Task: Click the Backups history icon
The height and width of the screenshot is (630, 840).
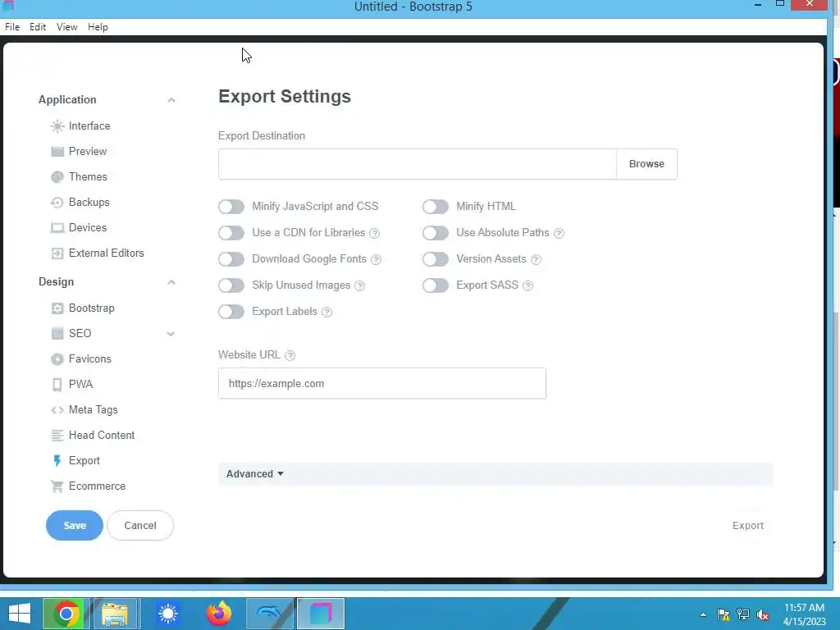Action: click(57, 203)
